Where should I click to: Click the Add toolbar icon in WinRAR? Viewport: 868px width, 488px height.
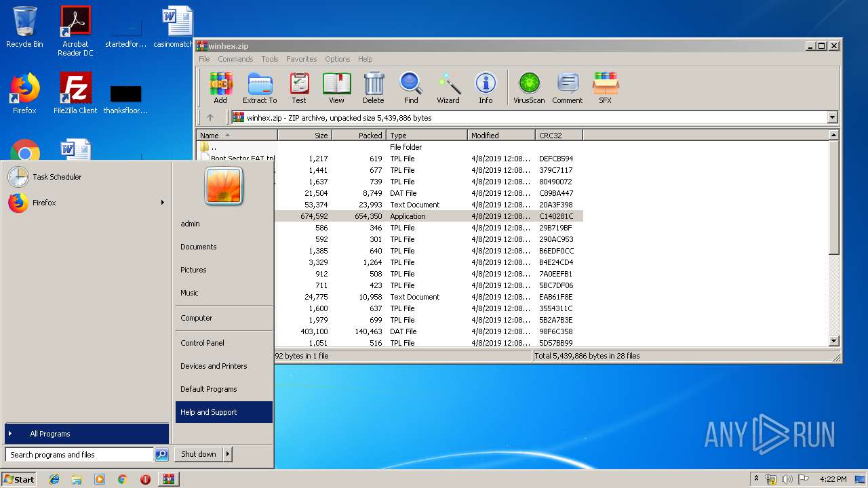point(220,88)
